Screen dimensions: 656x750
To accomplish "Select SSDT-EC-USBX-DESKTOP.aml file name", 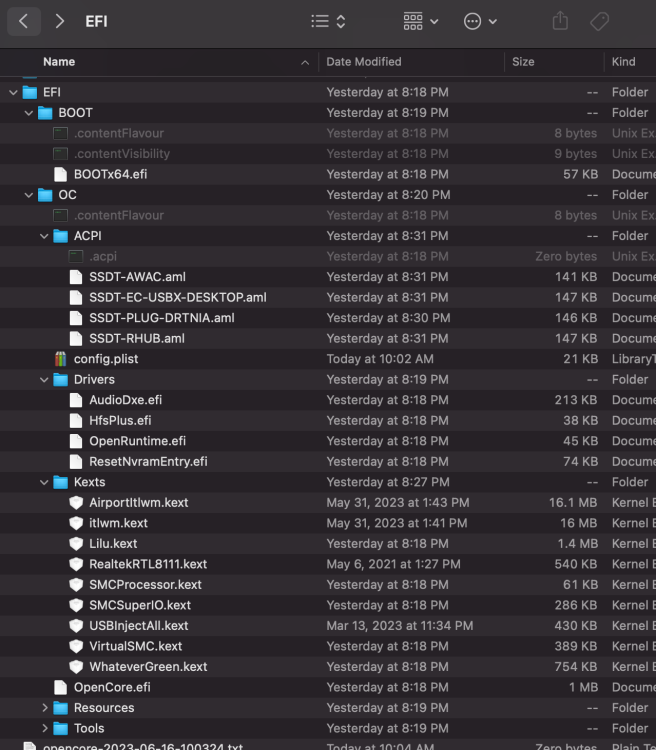I will click(178, 298).
